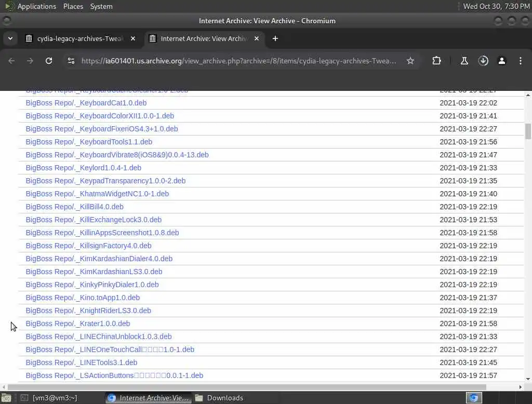
Task: Bookmark this page with the star icon
Action: click(x=410, y=61)
